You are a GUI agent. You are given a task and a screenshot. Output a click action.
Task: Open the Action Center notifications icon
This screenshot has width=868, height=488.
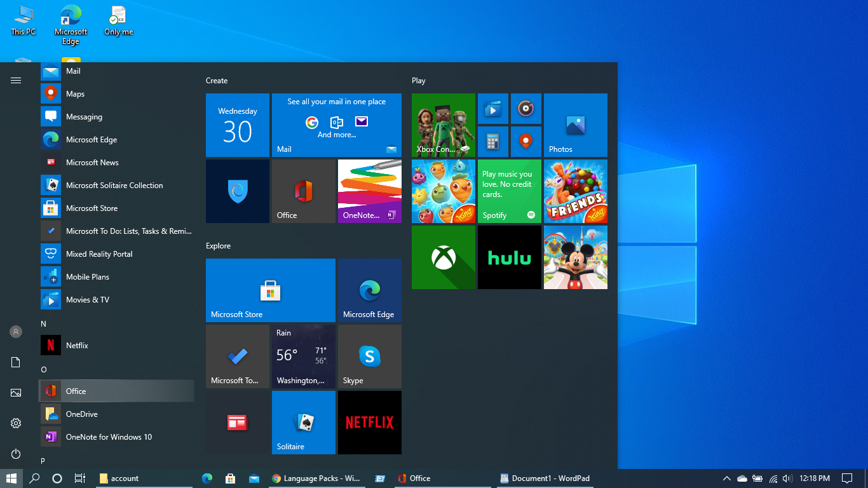point(847,478)
